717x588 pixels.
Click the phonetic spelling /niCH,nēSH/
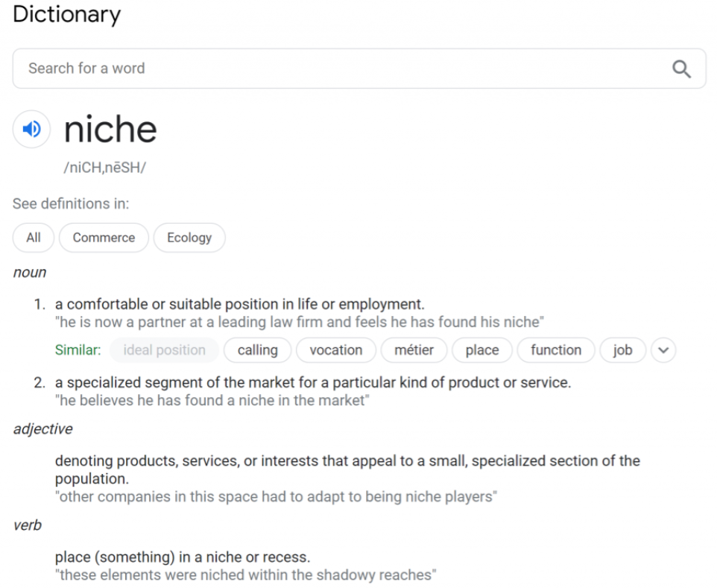104,168
